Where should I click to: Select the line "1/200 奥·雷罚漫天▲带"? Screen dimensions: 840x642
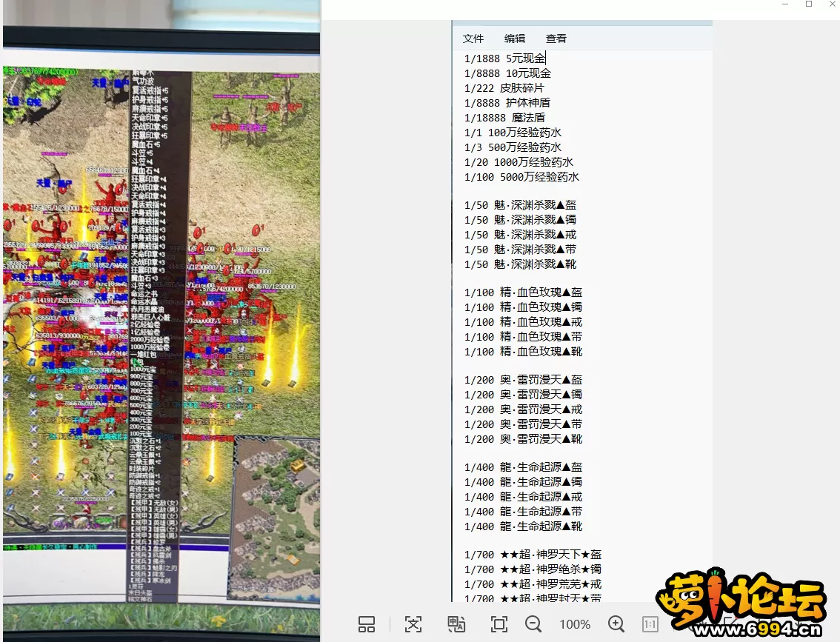click(x=524, y=424)
